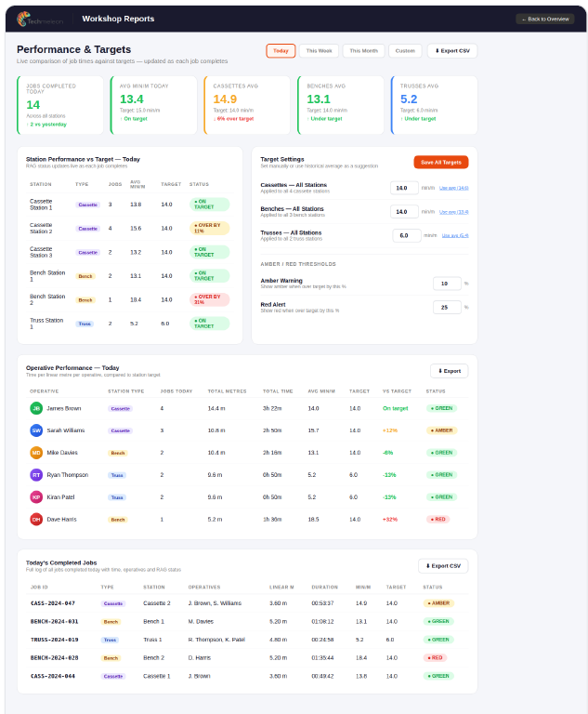Edit the Amber Warning threshold field
588x714 pixels.
[447, 284]
